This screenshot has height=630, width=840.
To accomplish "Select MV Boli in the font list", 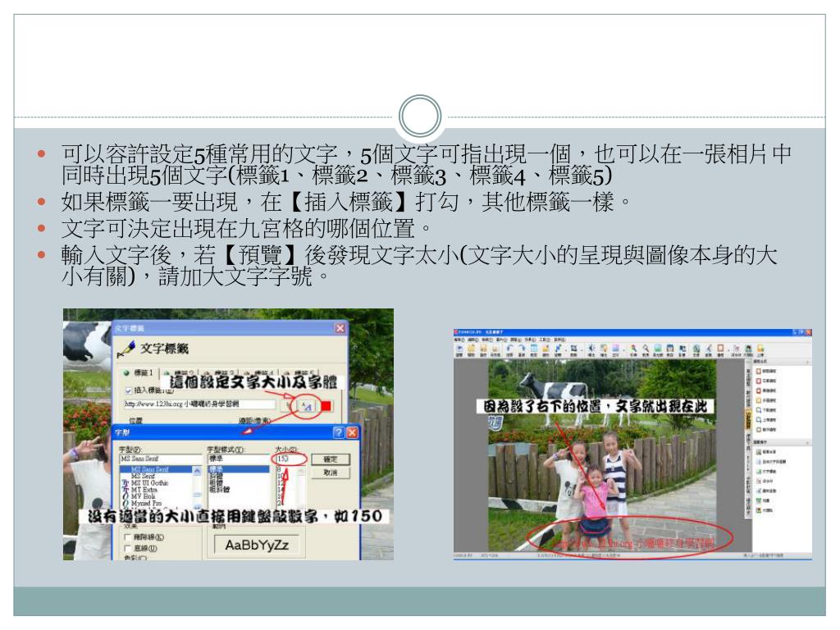I will (143, 496).
